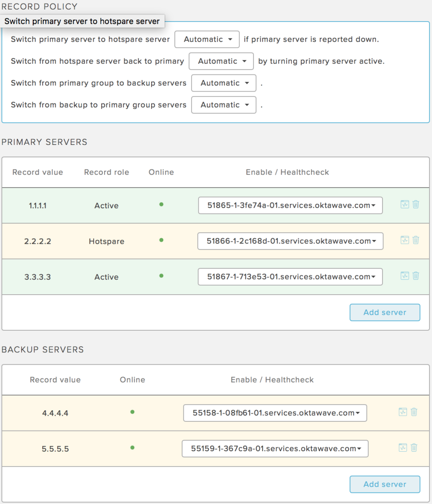Delete the 4.4.4.4 backup server

[414, 412]
